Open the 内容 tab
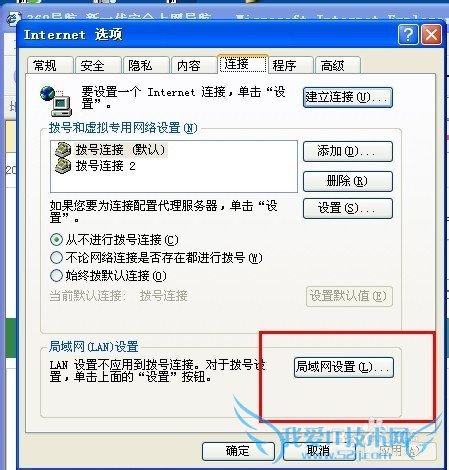 coord(194,65)
